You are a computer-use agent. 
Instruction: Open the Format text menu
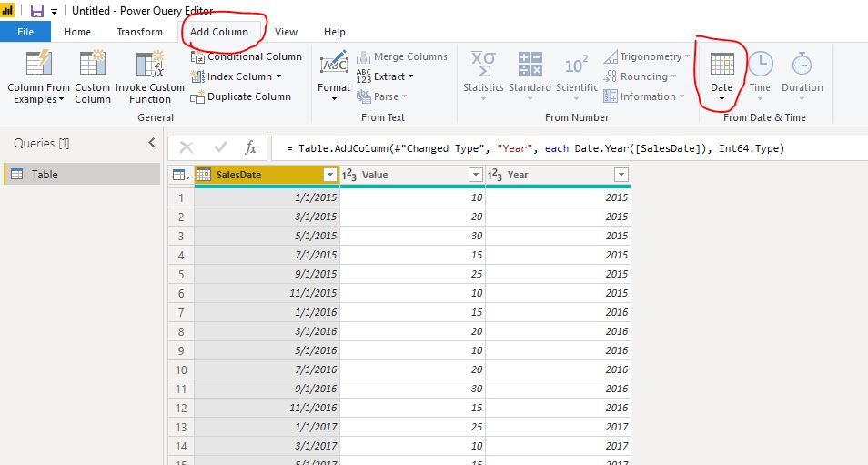[x=334, y=77]
